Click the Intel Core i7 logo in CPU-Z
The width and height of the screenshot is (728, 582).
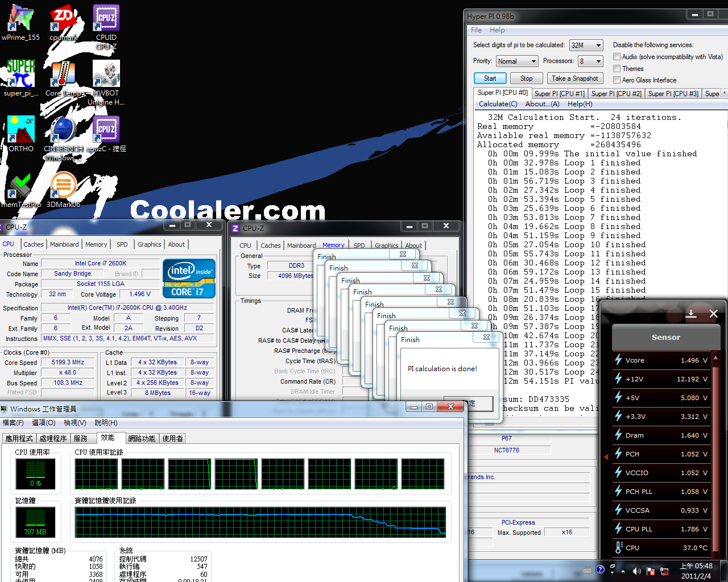click(x=189, y=278)
